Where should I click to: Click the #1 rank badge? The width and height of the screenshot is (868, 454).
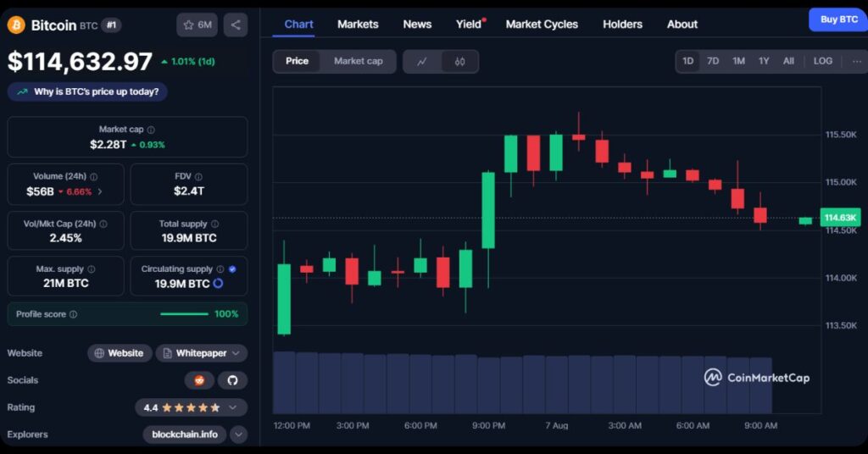pyautogui.click(x=111, y=25)
